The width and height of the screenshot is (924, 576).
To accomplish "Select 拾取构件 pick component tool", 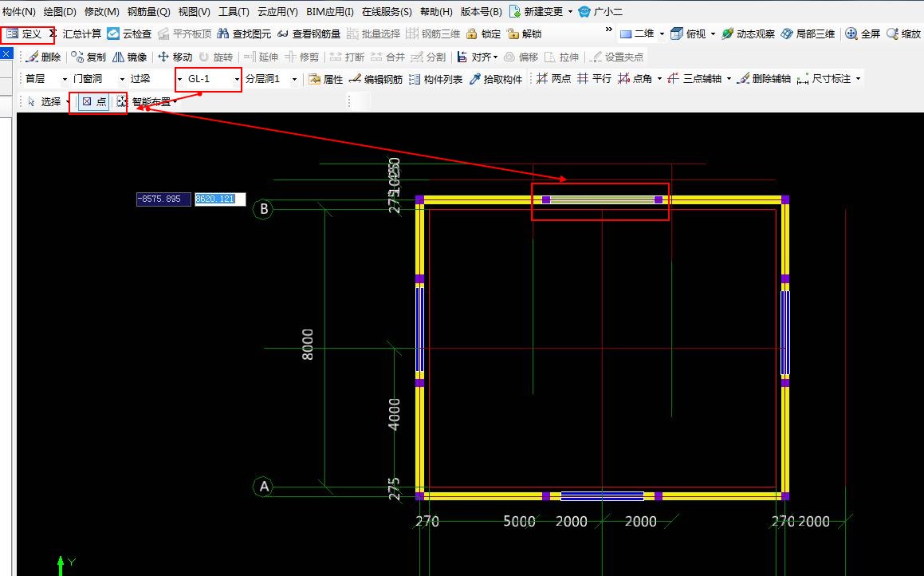I will pyautogui.click(x=496, y=79).
